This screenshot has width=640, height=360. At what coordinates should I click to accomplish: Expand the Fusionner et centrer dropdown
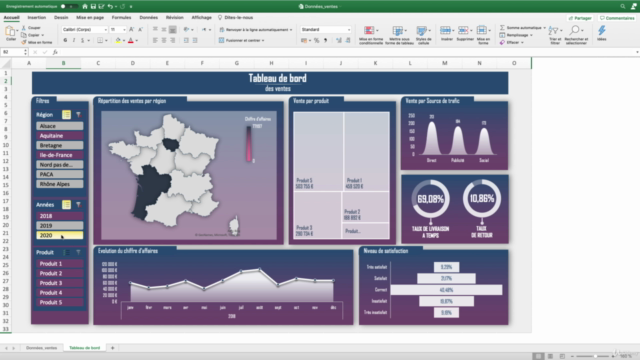[263, 40]
